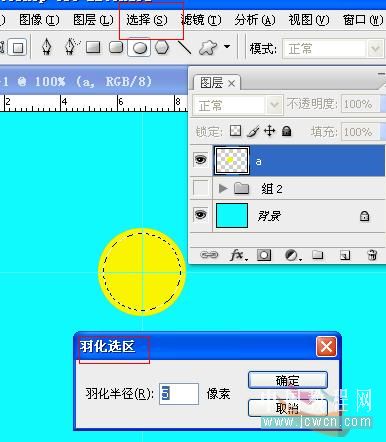The height and width of the screenshot is (442, 386).
Task: Close the 图层 panel tab
Action: coord(232,84)
